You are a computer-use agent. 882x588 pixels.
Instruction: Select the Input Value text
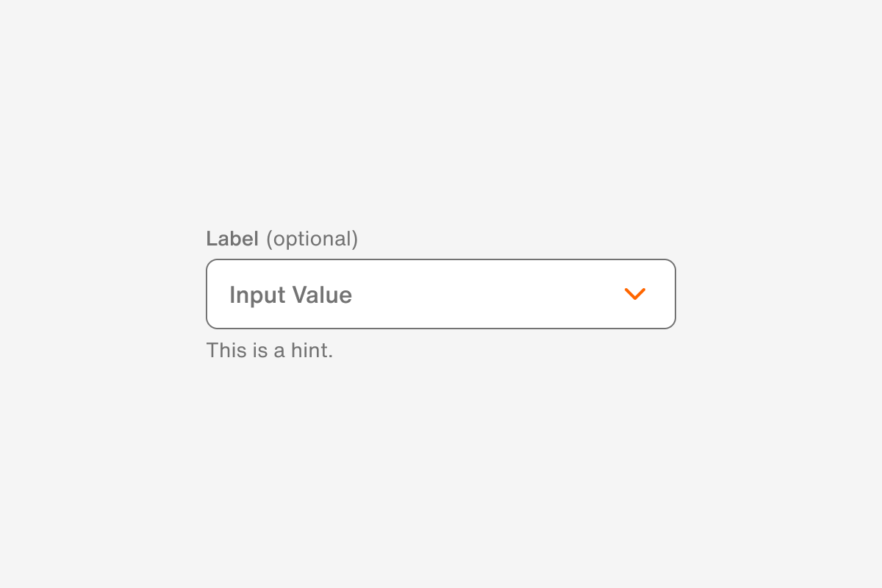(290, 294)
